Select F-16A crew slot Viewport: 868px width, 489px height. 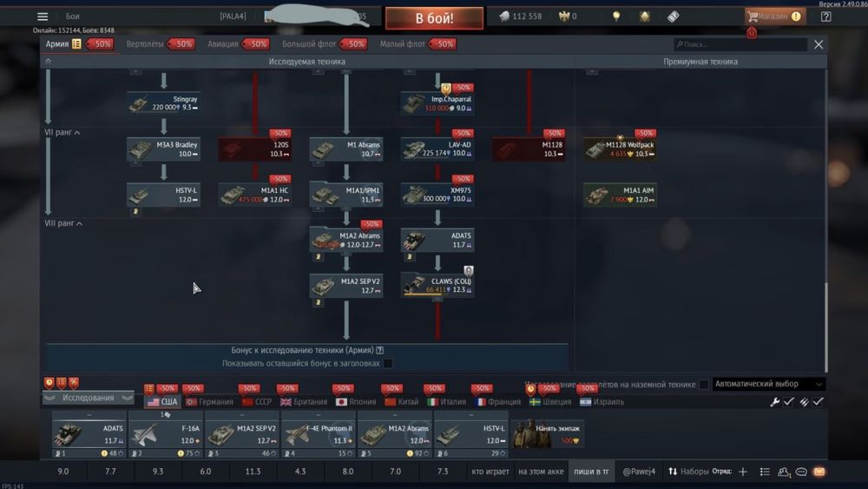[166, 434]
